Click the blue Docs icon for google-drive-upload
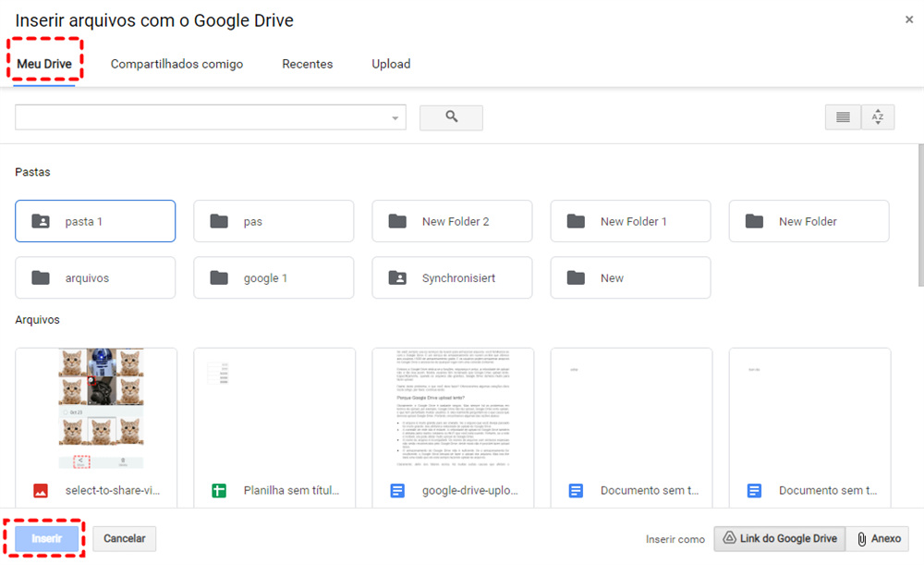Viewport: 924px width, 565px height. 397,491
